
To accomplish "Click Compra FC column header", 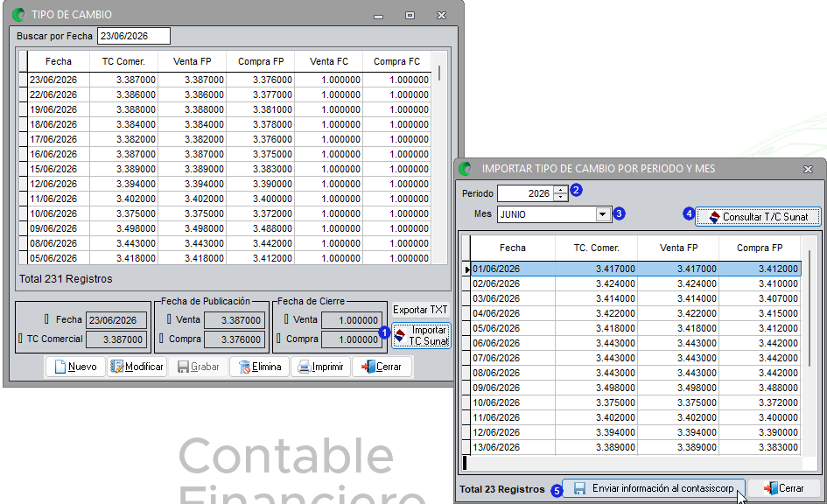I will [396, 61].
